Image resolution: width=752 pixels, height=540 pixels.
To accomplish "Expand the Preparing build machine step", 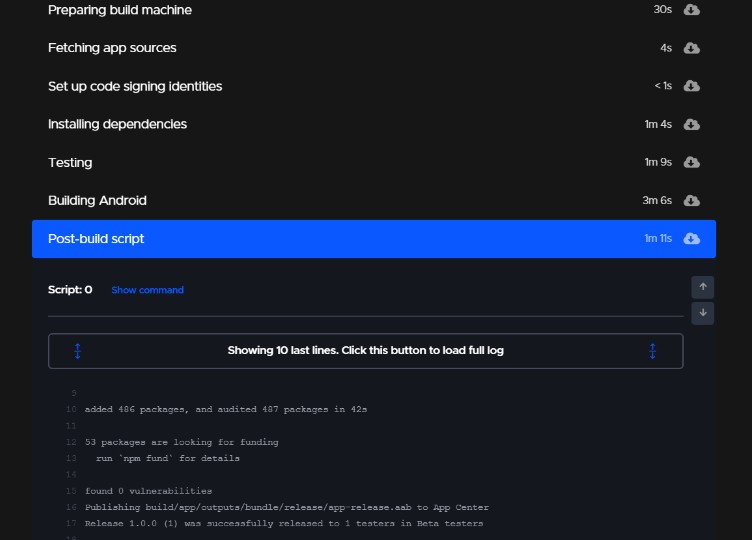I will (374, 10).
